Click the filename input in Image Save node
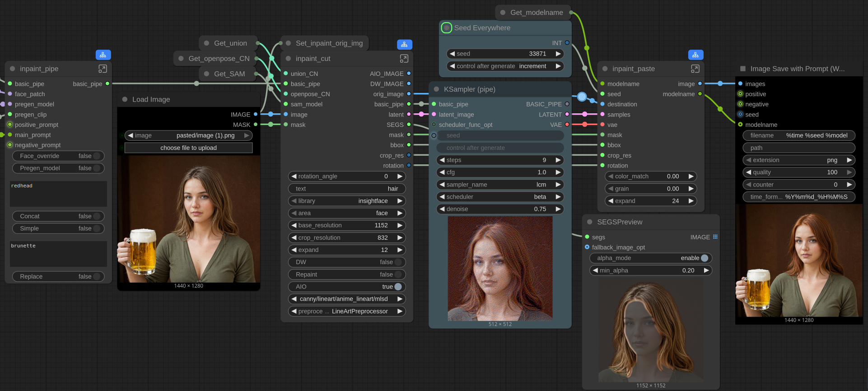The height and width of the screenshot is (391, 868). point(798,135)
